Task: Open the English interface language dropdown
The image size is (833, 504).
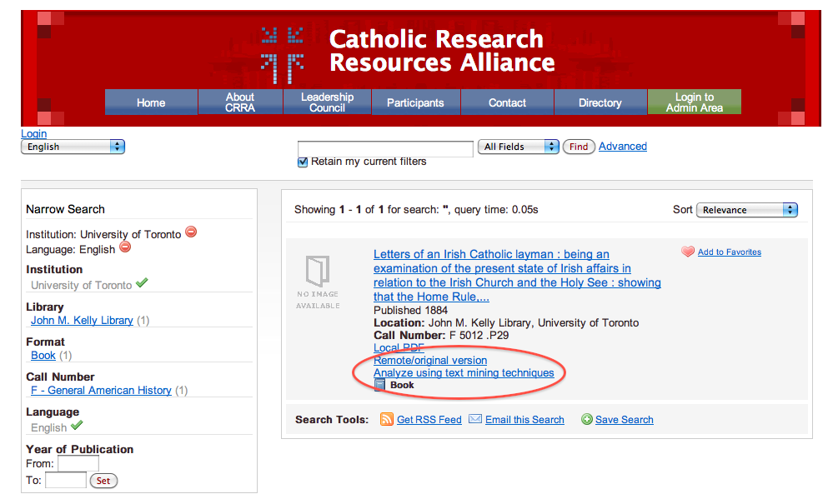Action: coord(73,146)
